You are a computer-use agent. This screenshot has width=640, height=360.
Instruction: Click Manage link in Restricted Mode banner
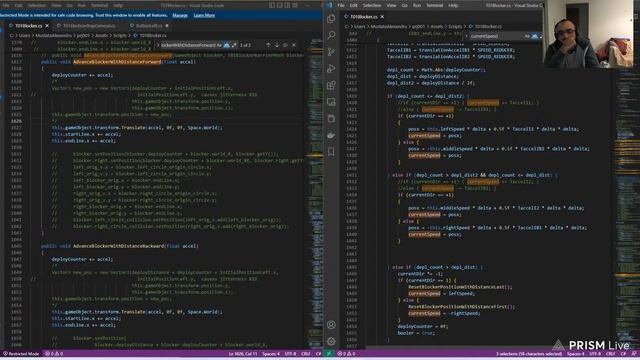180,16
